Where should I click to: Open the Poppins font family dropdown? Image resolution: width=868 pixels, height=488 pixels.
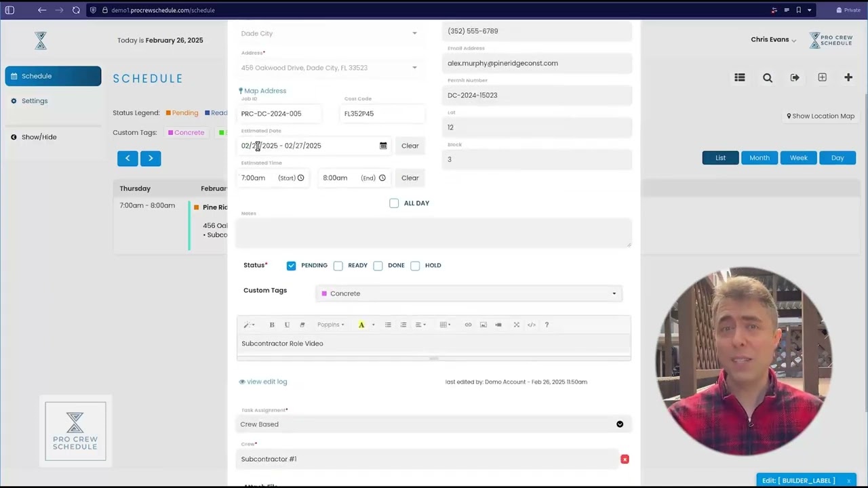point(330,325)
